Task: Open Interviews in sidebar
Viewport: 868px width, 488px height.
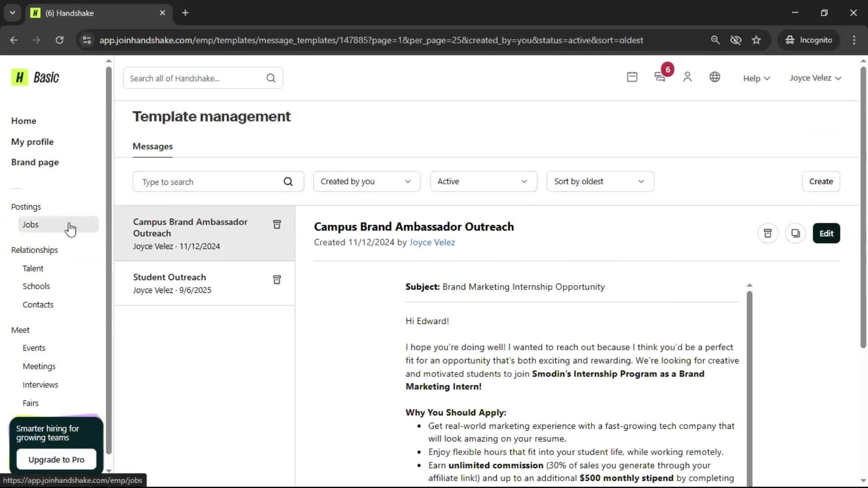Action: (40, 385)
